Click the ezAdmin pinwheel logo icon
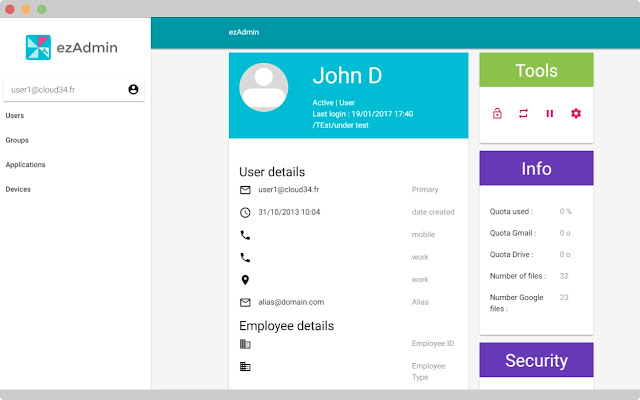The height and width of the screenshot is (400, 640). 38,47
